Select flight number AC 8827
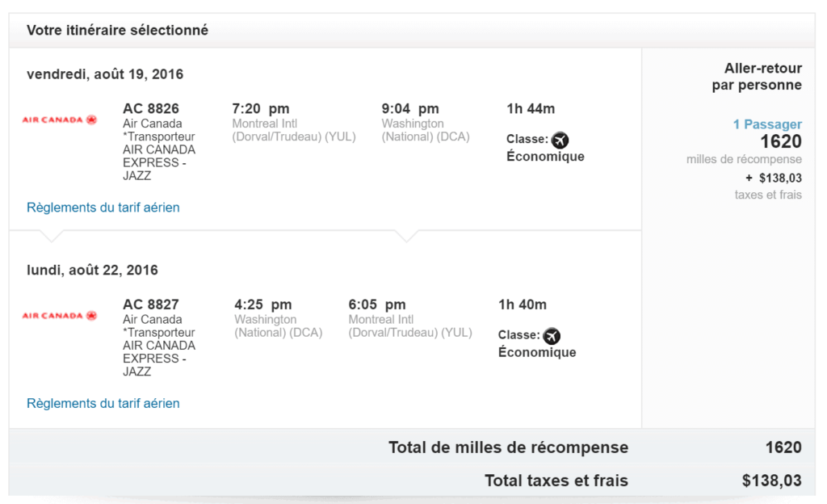Screen dimensions: 827x504 [151, 304]
